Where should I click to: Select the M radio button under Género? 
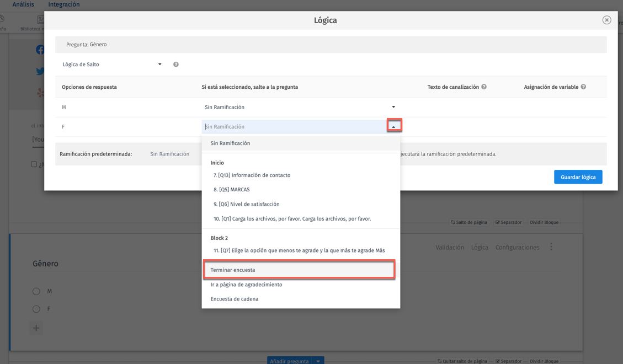pos(36,291)
